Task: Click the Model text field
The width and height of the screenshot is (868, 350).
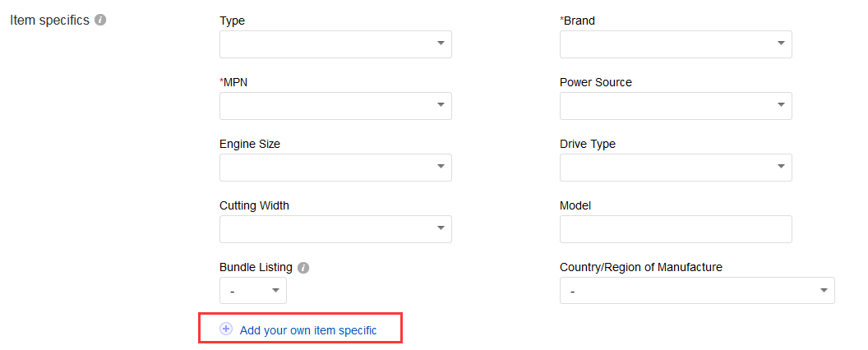Action: pos(676,229)
